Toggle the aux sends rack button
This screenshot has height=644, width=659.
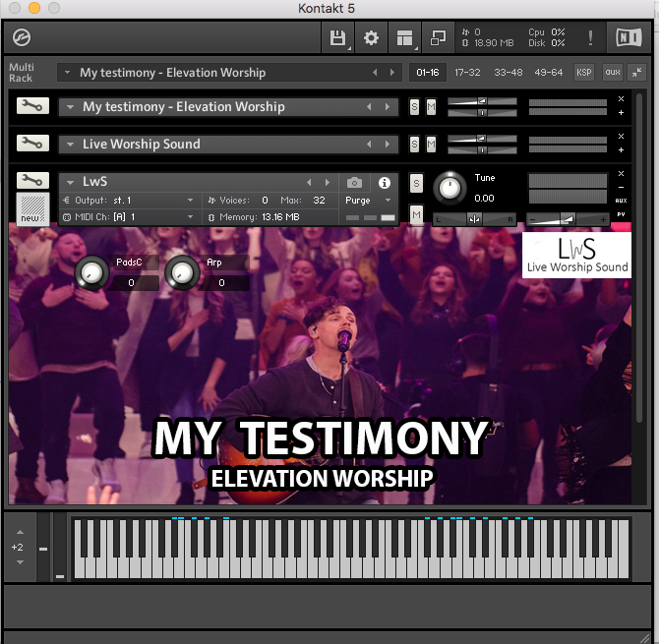point(613,72)
